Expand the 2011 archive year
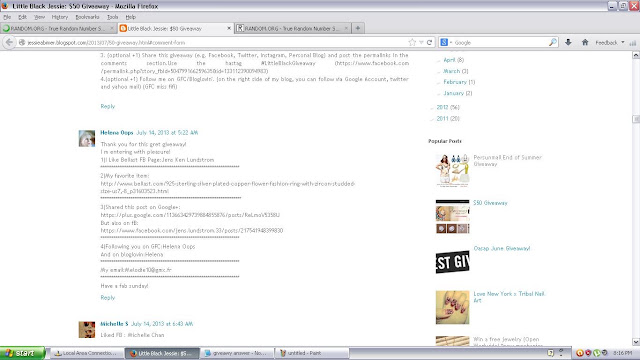 pos(442,119)
